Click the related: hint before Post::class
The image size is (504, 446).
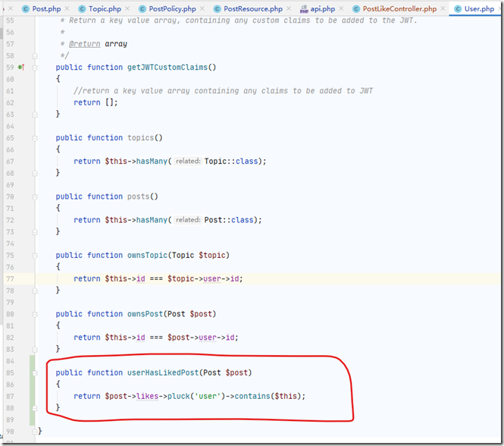[x=188, y=220]
